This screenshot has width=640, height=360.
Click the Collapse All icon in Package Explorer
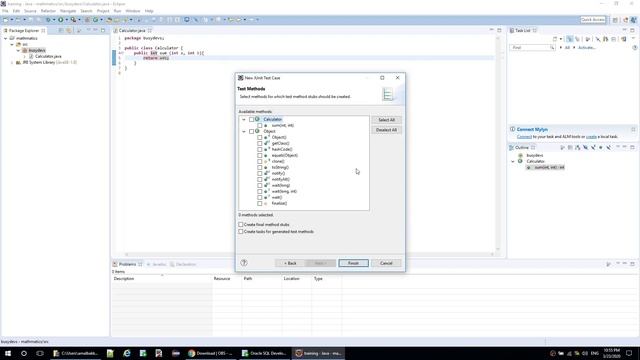tap(61, 31)
